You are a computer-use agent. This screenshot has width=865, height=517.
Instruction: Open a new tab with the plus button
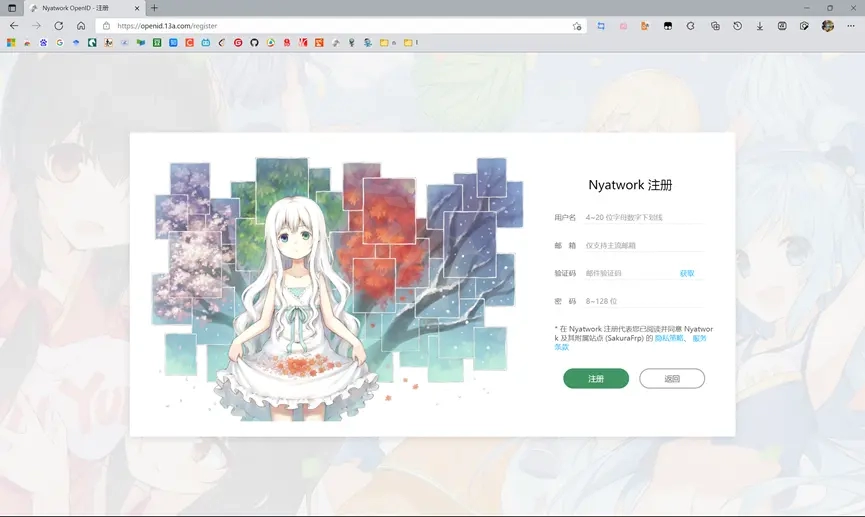tap(154, 8)
